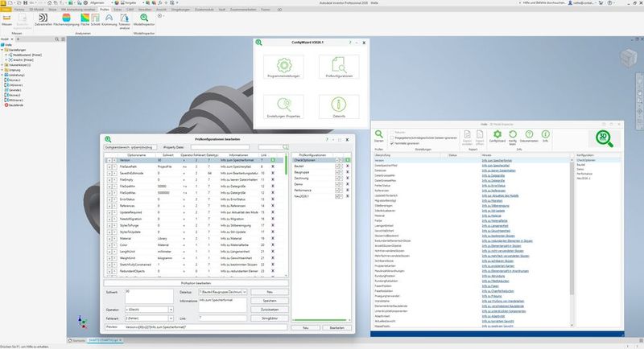This screenshot has height=349, width=644.
Task: Open the Extras ribbon tab
Action: tap(118, 9)
